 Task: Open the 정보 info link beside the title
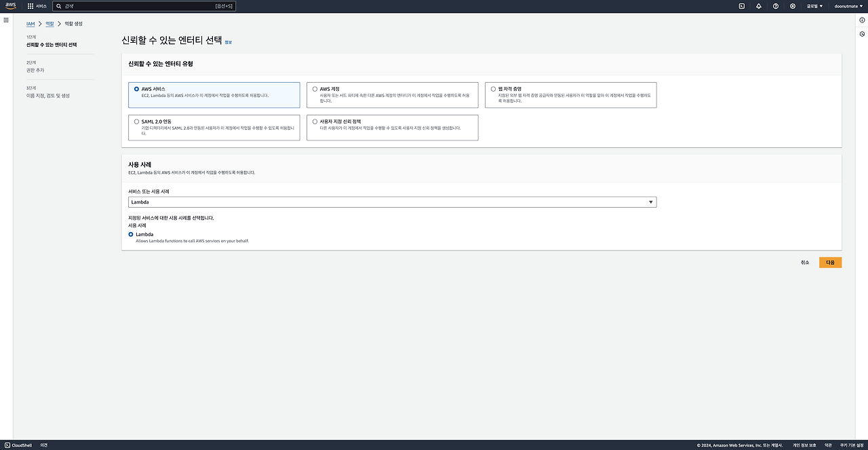[228, 42]
